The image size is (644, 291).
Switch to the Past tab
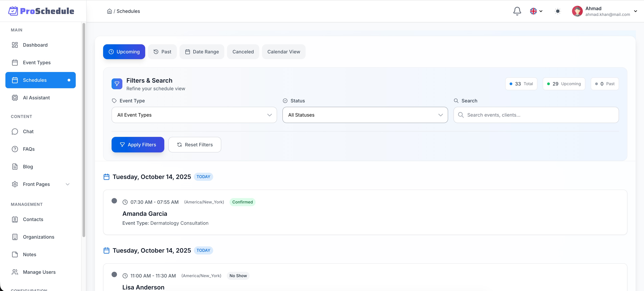click(x=162, y=52)
